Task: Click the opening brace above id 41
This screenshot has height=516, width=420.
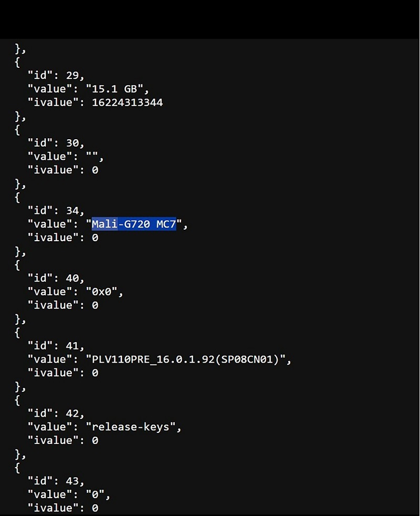Action: click(18, 333)
